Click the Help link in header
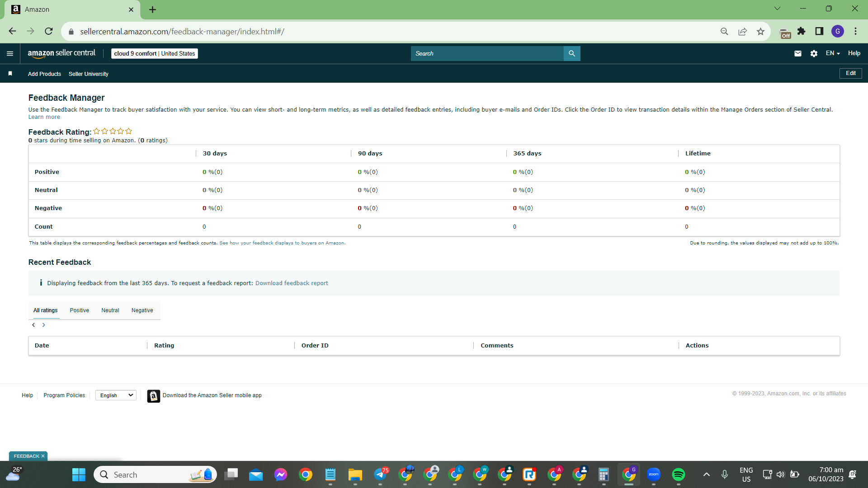Viewport: 868px width, 488px height. tap(854, 53)
